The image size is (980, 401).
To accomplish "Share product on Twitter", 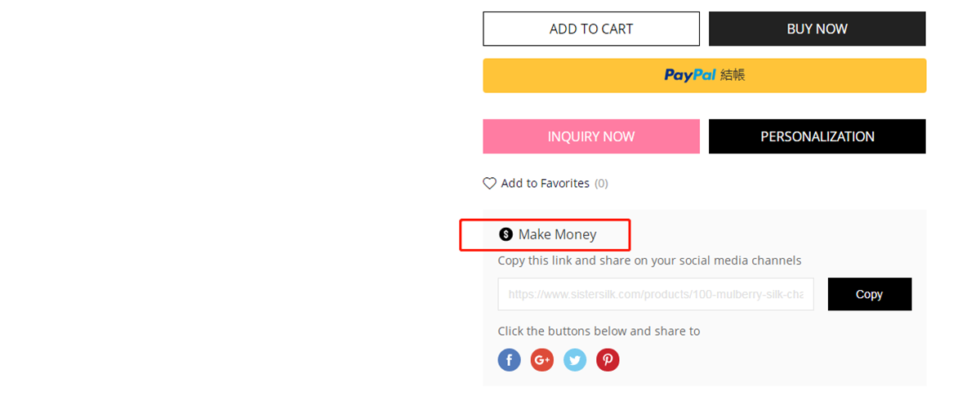I will [575, 359].
